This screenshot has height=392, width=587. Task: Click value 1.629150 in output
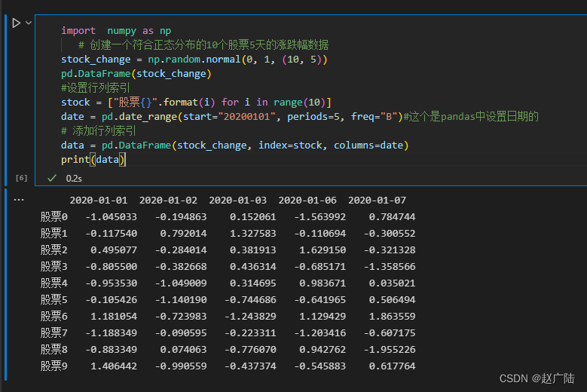(323, 250)
